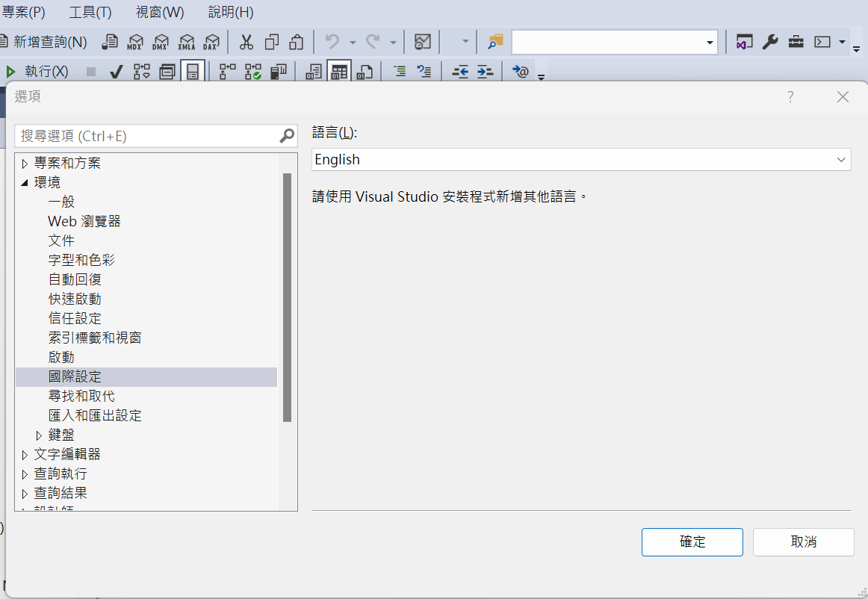Open the Undo history dropdown arrow
Screen dimensions: 868x599
click(x=353, y=42)
